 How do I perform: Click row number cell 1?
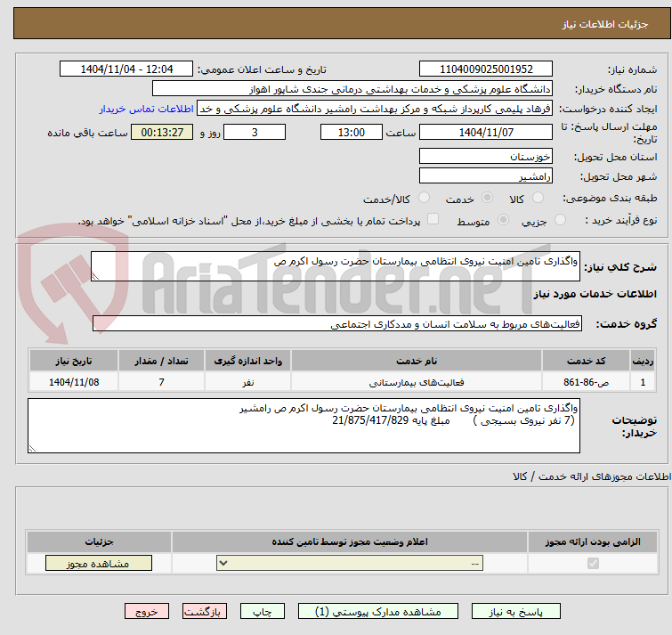643,381
